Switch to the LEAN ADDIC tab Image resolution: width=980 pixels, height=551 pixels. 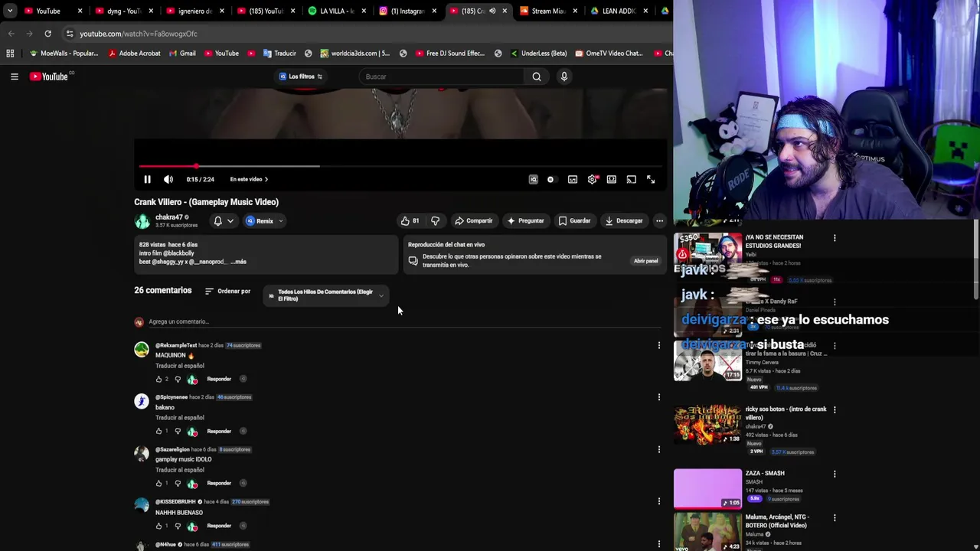click(620, 11)
